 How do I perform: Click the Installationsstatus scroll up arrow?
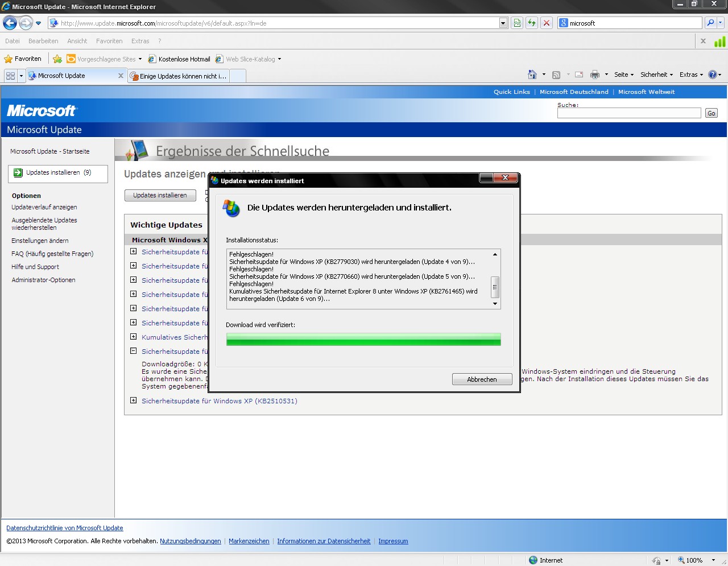[495, 254]
